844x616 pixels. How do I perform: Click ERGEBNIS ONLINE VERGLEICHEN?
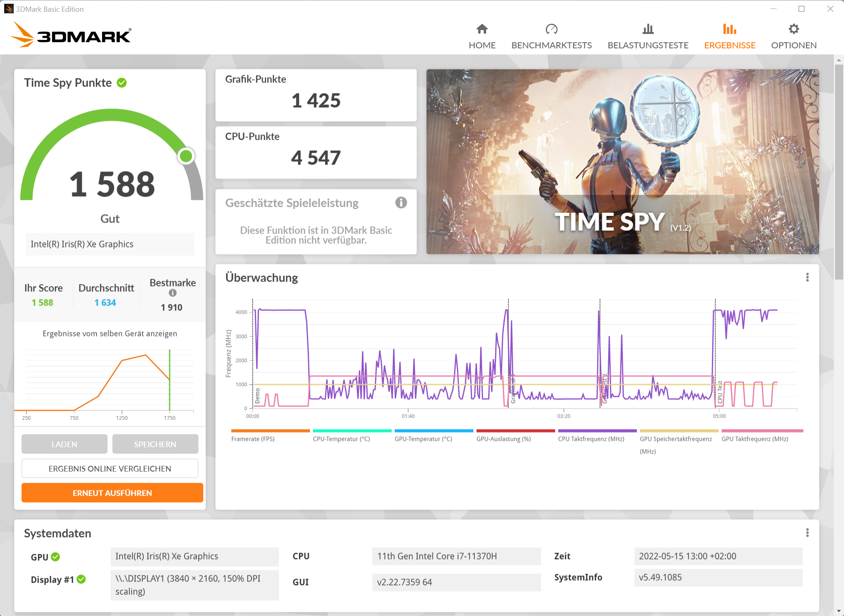(109, 468)
